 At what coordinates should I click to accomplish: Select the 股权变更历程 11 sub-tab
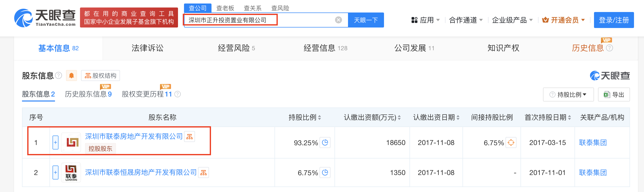tap(147, 94)
